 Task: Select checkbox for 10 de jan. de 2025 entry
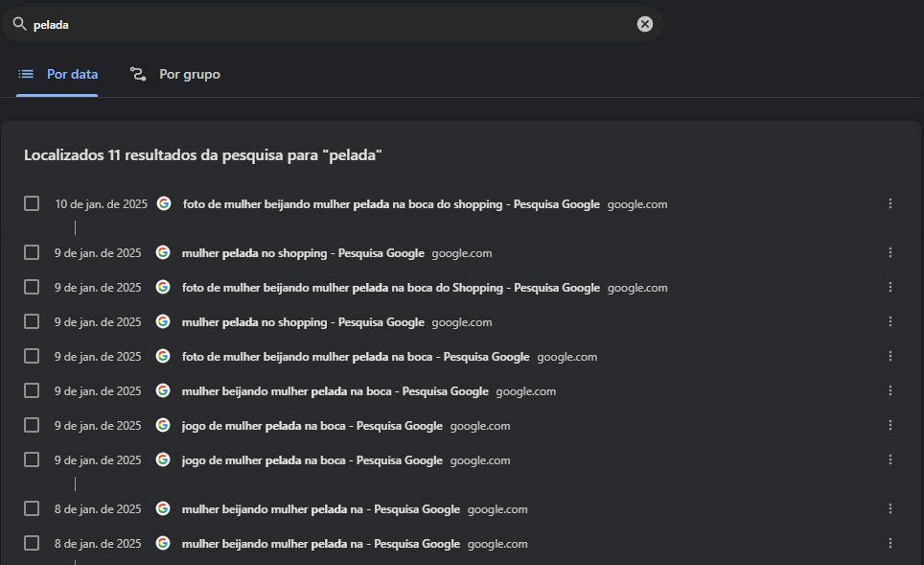coord(32,203)
